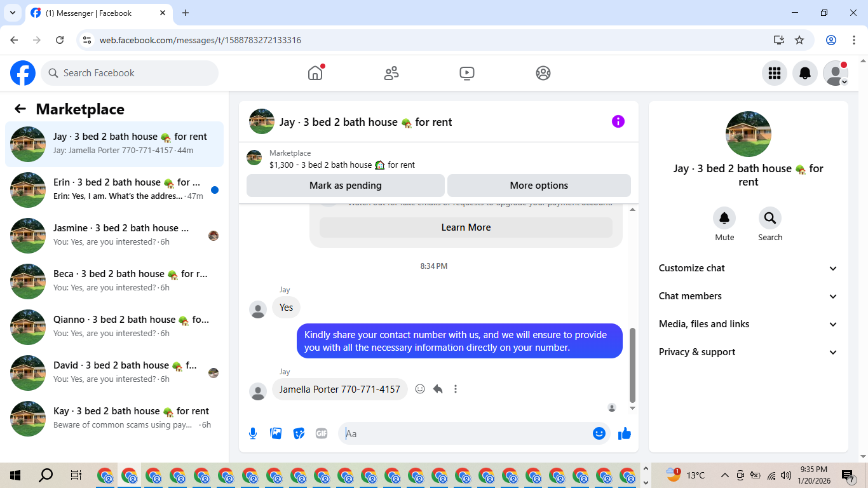Click the chat message scrollbar thumb
The height and width of the screenshot is (488, 868).
pyautogui.click(x=632, y=365)
